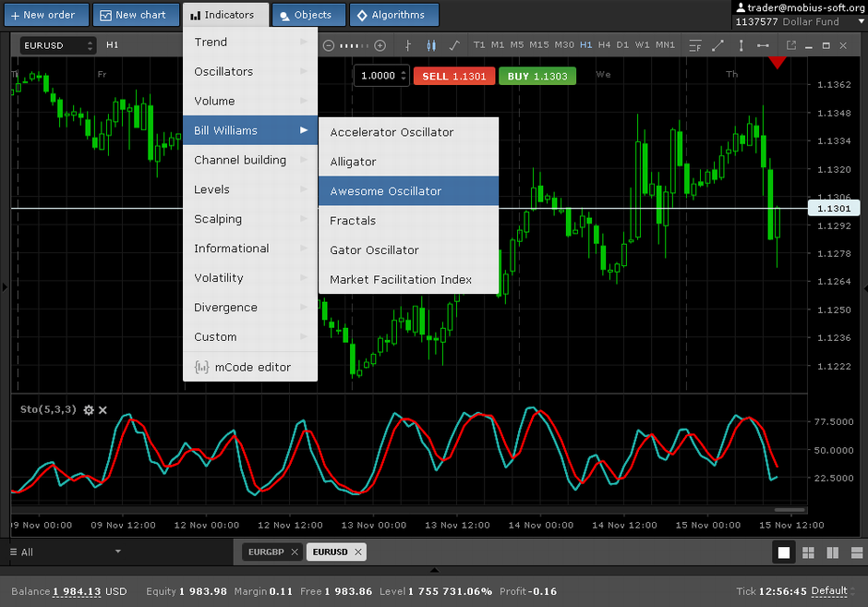Image resolution: width=868 pixels, height=607 pixels.
Task: Expand the right side panel
Action: click(x=865, y=288)
